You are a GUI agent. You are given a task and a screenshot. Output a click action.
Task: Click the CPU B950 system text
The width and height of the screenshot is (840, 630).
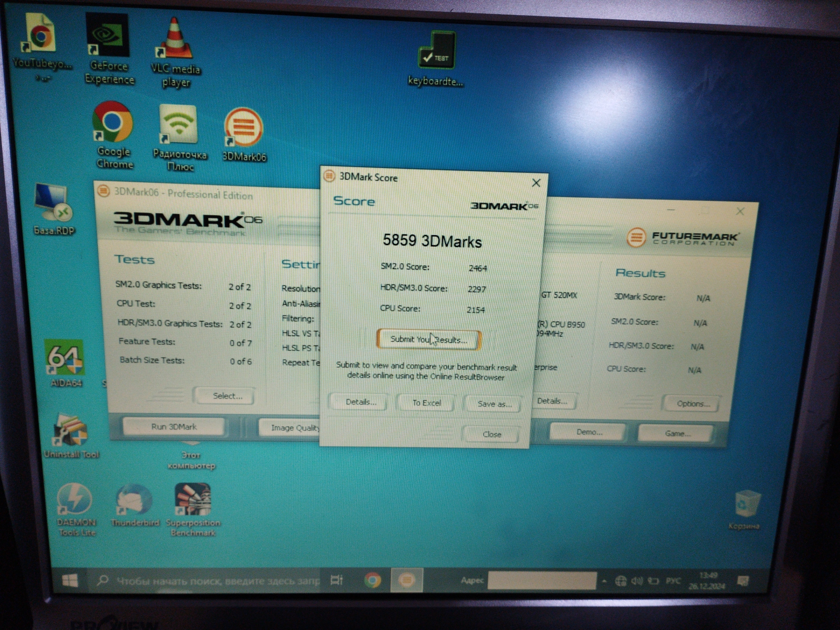pos(561,324)
